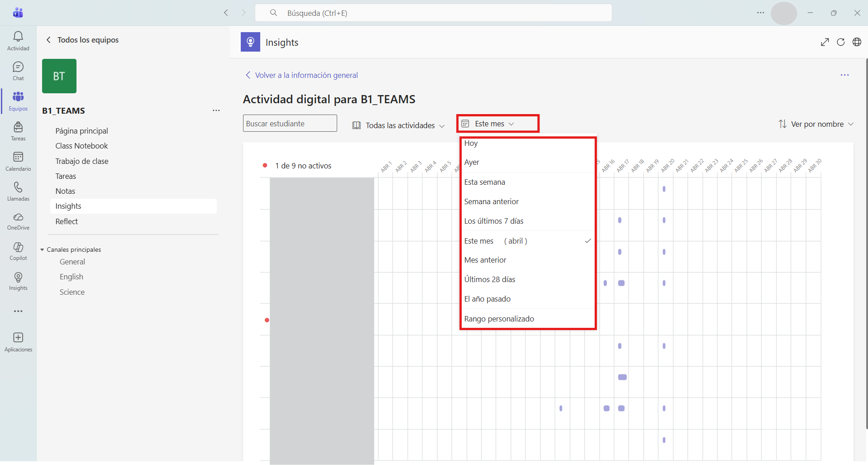This screenshot has height=465, width=868.
Task: Open the top bar settings ellipsis
Action: [x=760, y=13]
